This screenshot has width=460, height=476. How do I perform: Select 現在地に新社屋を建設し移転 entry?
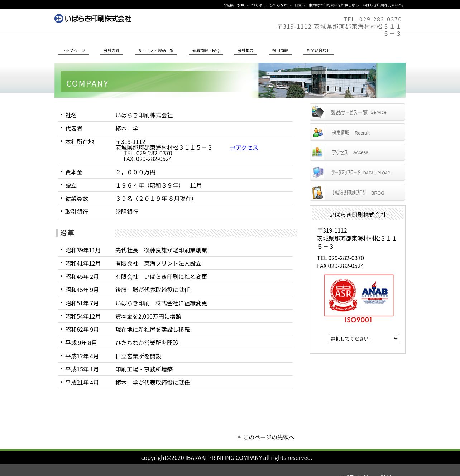[x=153, y=330]
